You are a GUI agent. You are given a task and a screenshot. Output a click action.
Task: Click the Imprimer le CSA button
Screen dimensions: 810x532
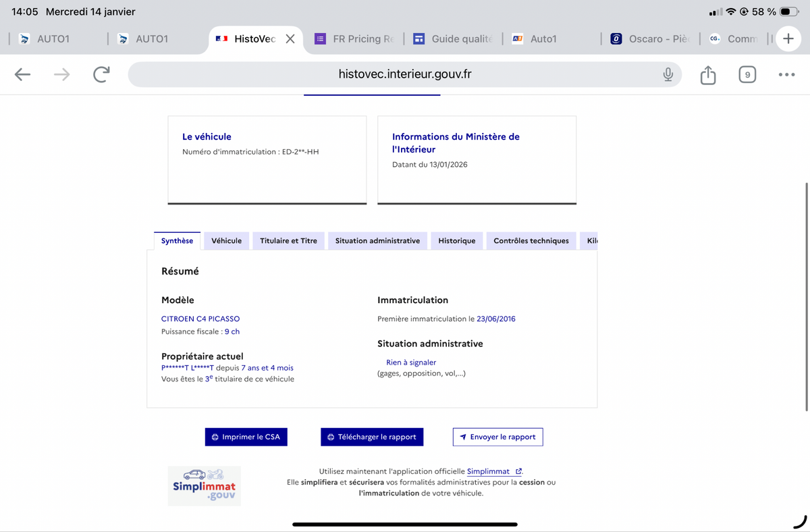click(246, 437)
